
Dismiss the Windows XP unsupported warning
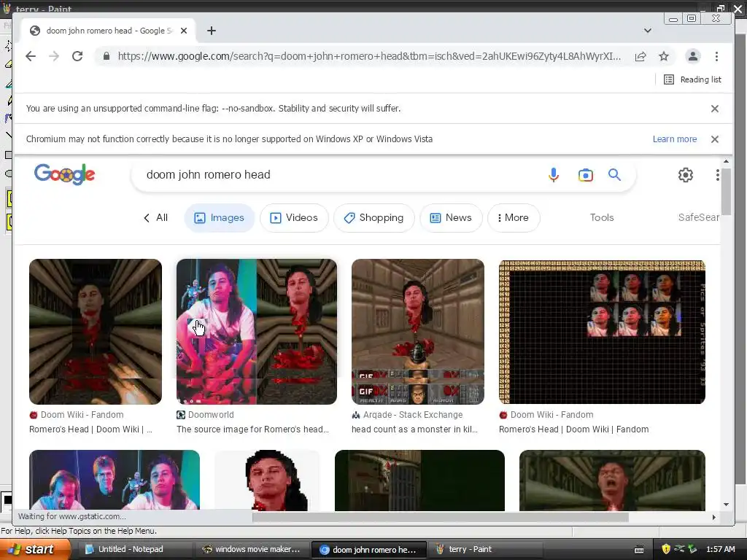coord(715,139)
